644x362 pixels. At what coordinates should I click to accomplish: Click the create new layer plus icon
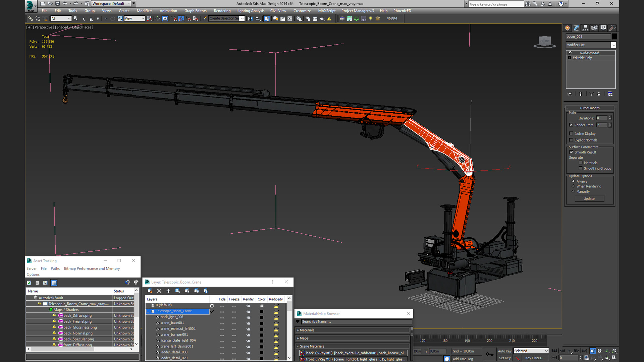[168, 291]
